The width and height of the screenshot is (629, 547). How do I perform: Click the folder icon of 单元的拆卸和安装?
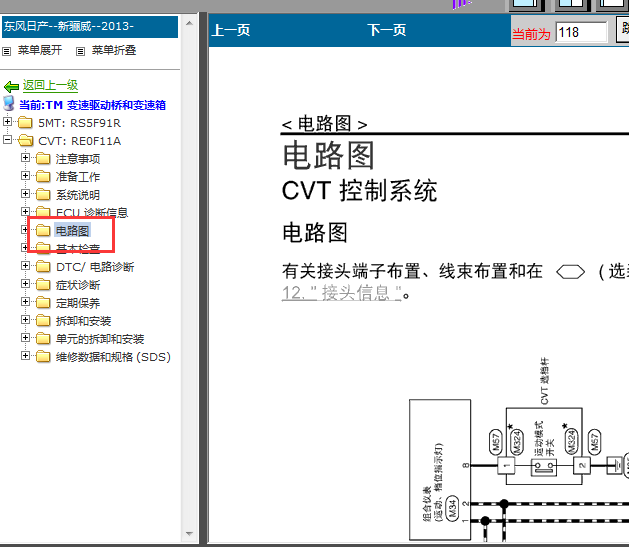[43, 338]
